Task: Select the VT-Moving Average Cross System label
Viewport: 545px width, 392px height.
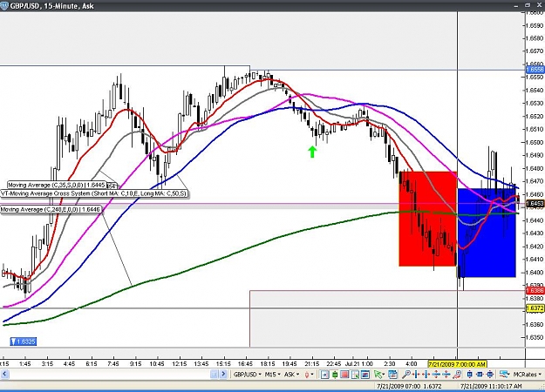Action: pos(94,193)
